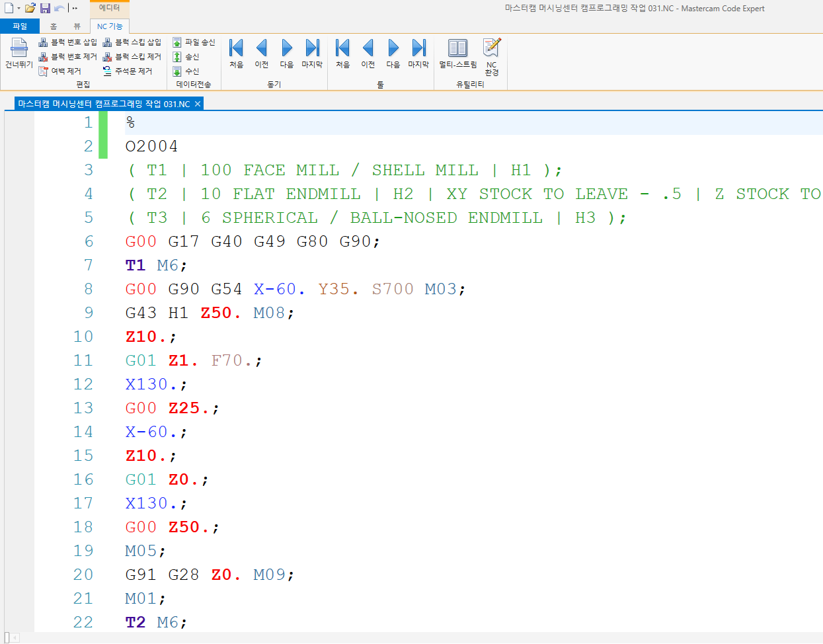Switch to the 홈 ribbon tab

tap(54, 26)
